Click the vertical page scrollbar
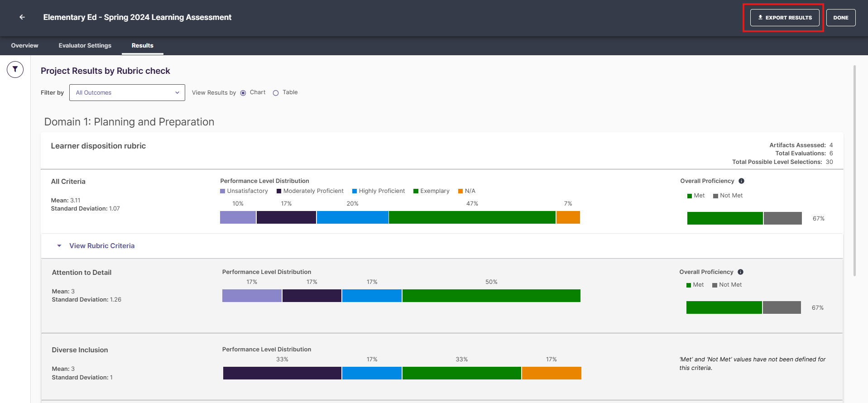 [854, 171]
